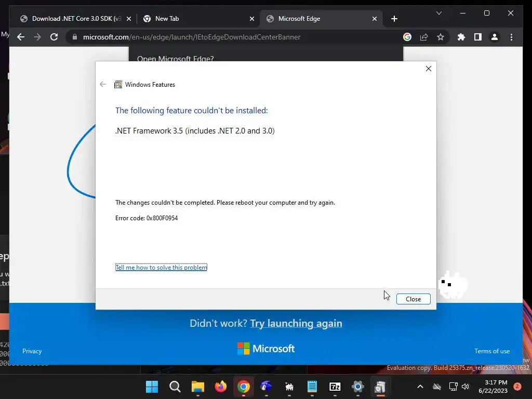Open network status in system tray
This screenshot has width=532, height=399.
point(453,387)
